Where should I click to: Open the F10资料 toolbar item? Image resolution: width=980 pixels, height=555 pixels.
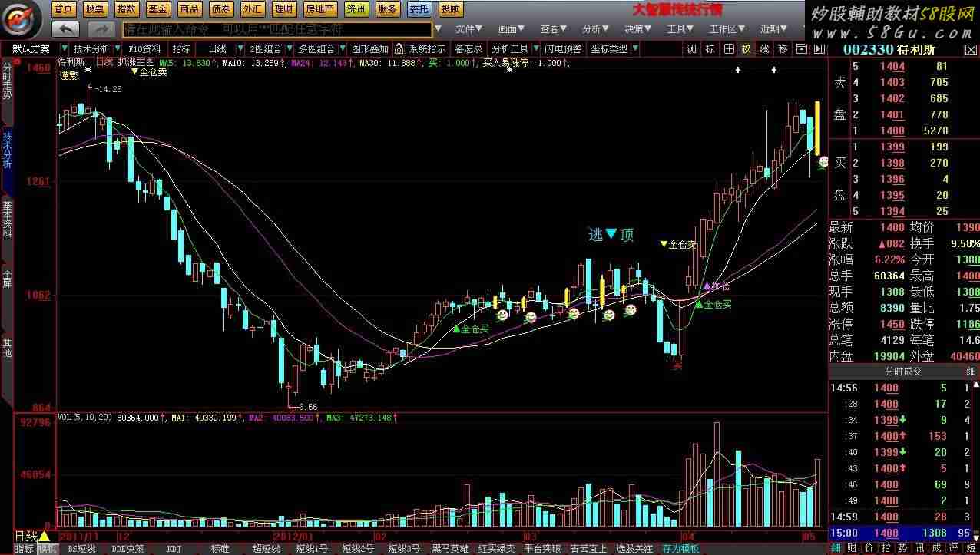(x=145, y=48)
